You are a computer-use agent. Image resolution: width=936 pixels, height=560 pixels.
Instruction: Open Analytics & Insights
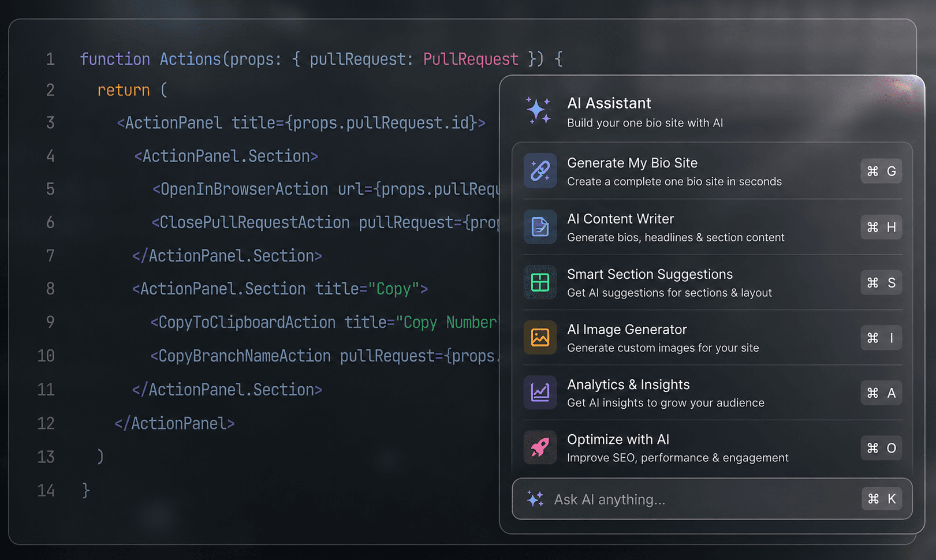point(713,393)
